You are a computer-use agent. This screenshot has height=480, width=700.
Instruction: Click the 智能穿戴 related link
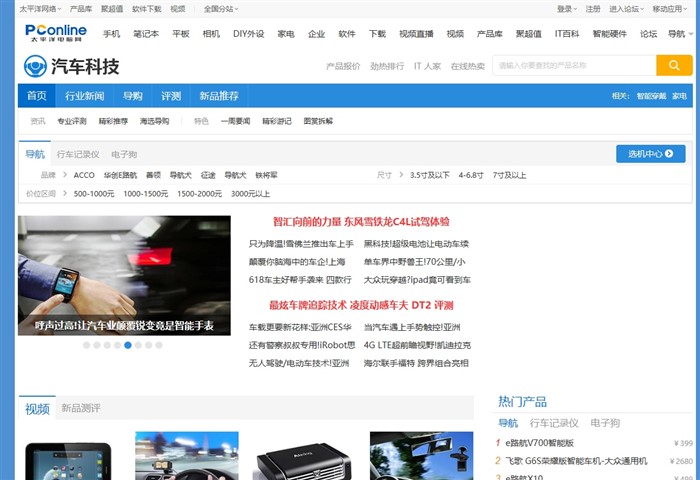[x=651, y=96]
